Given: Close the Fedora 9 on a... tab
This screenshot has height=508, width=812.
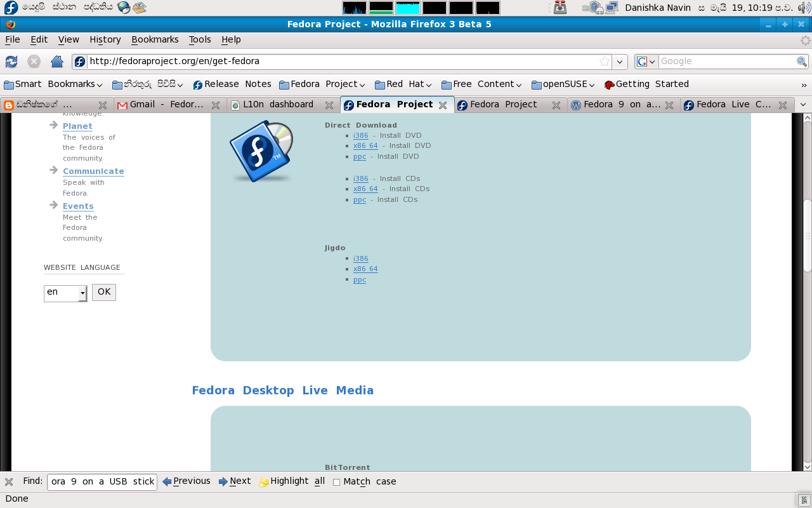Looking at the screenshot, I should 669,105.
